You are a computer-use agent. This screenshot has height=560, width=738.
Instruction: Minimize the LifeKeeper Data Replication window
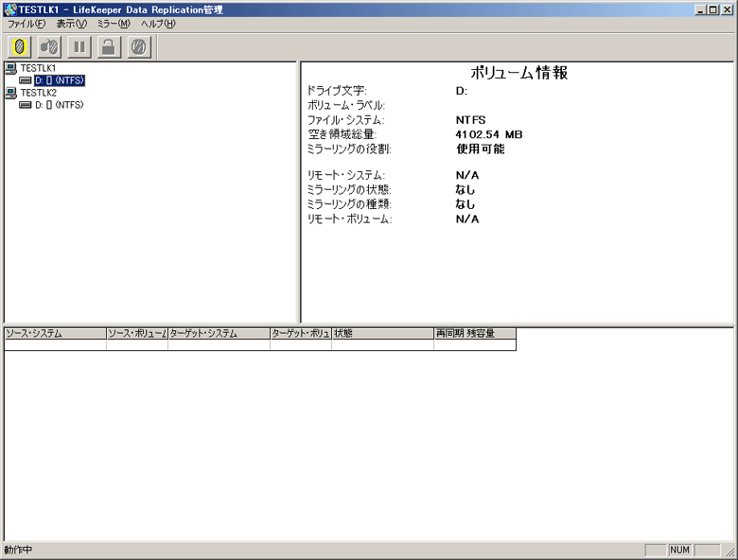pyautogui.click(x=701, y=9)
